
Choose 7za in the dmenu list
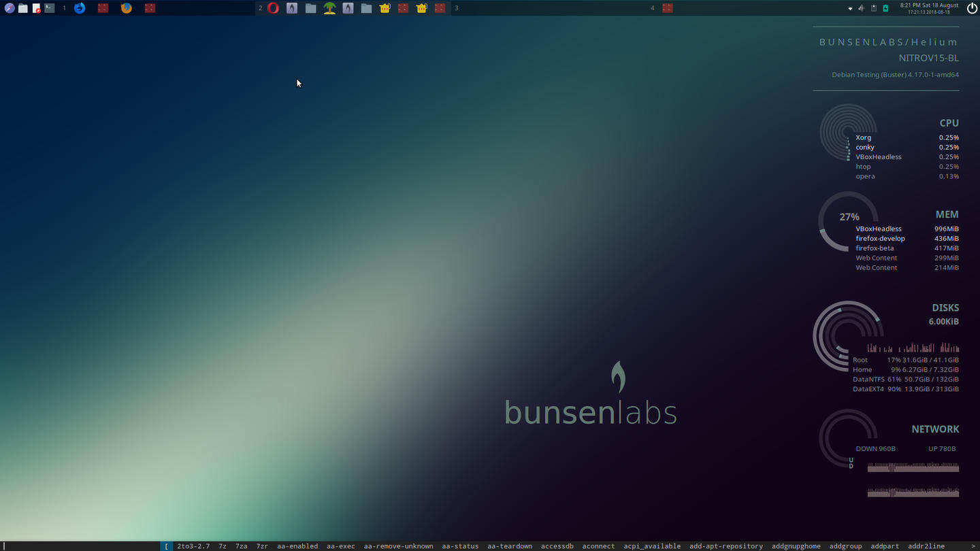(242, 546)
